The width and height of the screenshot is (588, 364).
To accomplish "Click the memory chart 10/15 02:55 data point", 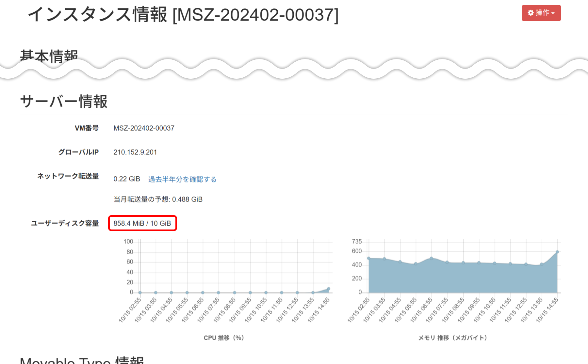I will (x=369, y=258).
